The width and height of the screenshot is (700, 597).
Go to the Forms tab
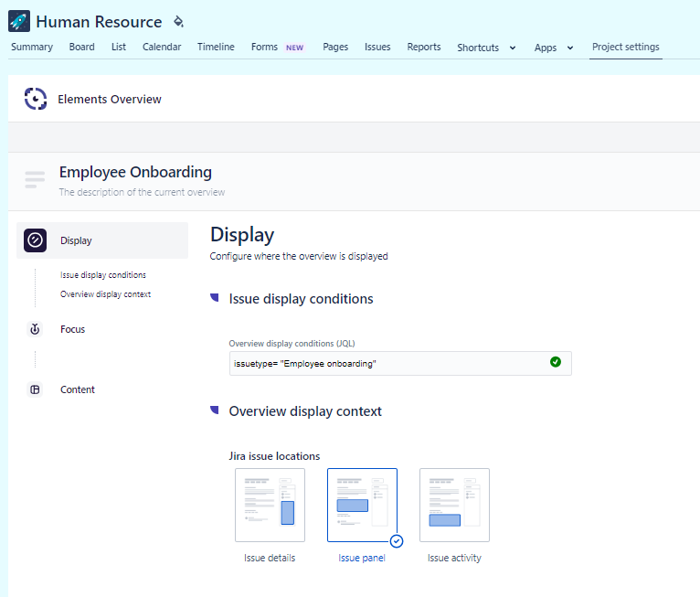pyautogui.click(x=265, y=47)
